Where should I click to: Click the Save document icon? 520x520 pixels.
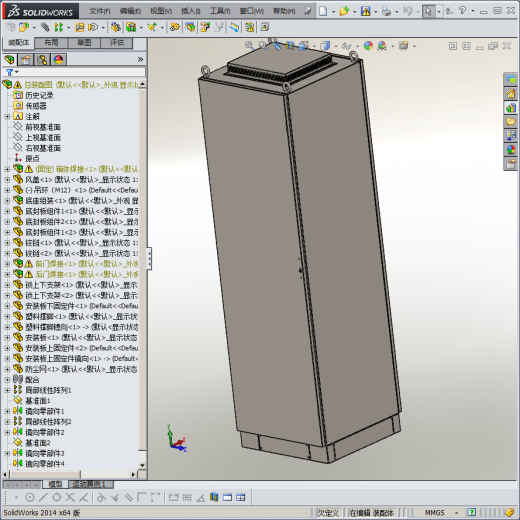tap(366, 11)
